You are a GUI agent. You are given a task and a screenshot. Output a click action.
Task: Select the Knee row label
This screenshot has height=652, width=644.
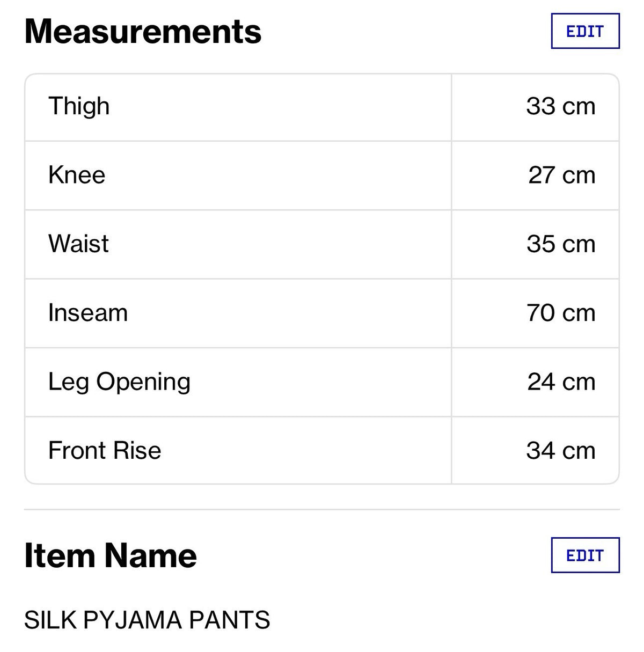coord(77,175)
